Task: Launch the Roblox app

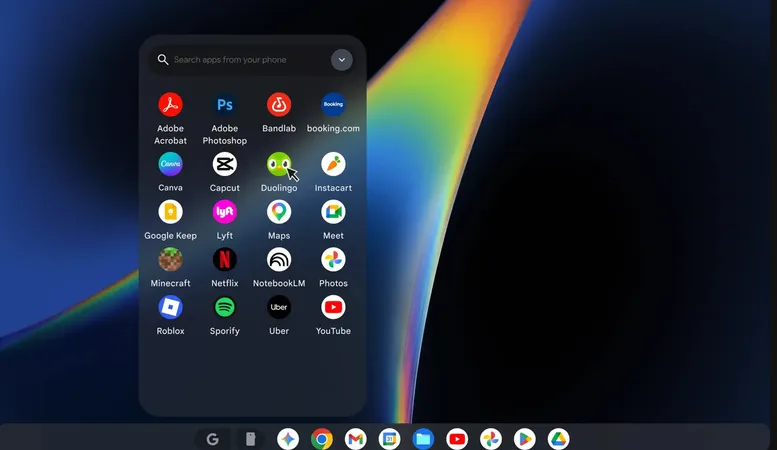Action: click(x=170, y=307)
